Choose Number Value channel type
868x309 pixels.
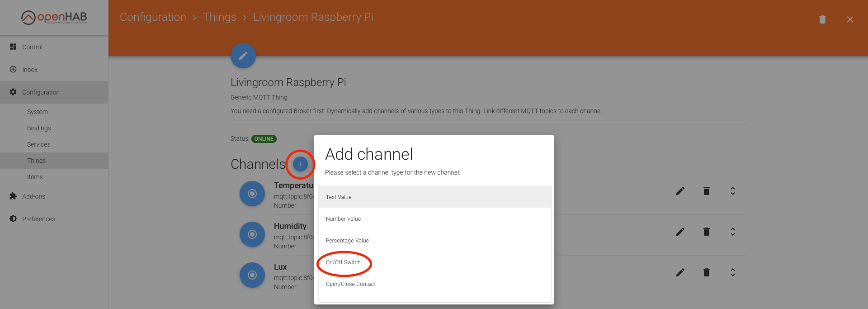tap(344, 219)
